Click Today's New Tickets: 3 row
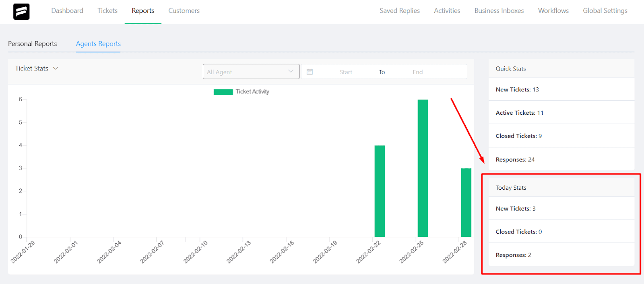 pyautogui.click(x=561, y=208)
